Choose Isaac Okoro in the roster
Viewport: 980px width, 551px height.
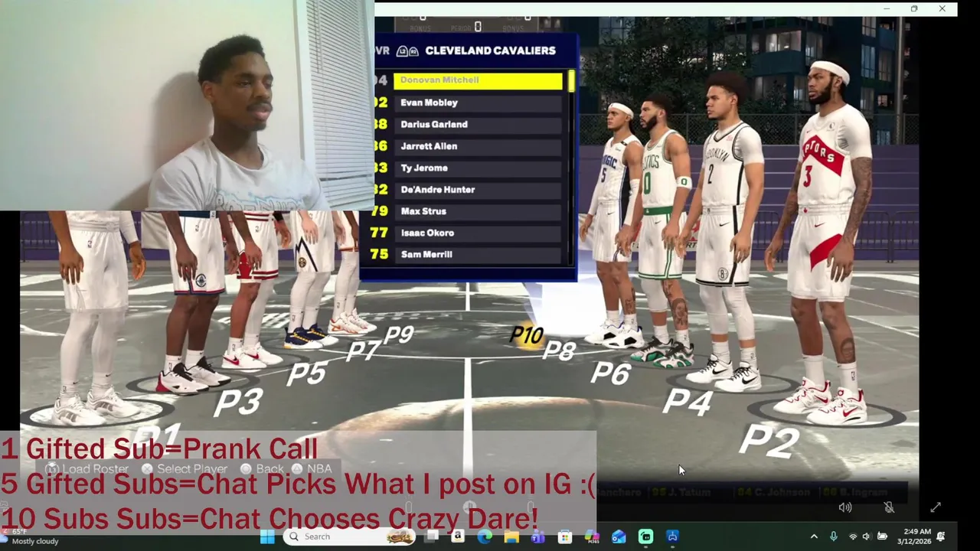coord(478,233)
